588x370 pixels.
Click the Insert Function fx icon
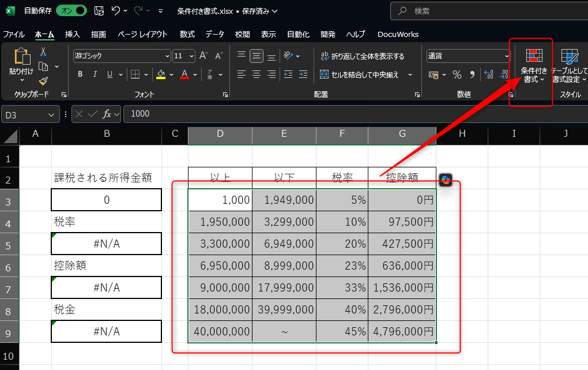pyautogui.click(x=107, y=114)
